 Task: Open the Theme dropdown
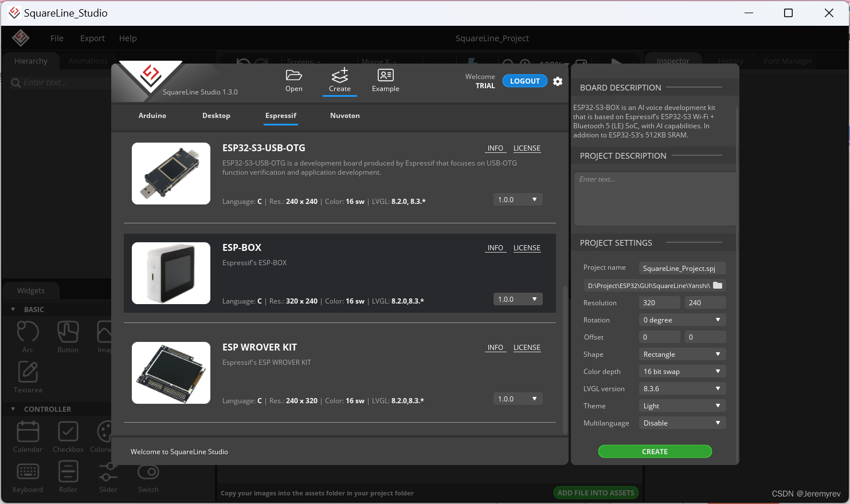pyautogui.click(x=682, y=405)
